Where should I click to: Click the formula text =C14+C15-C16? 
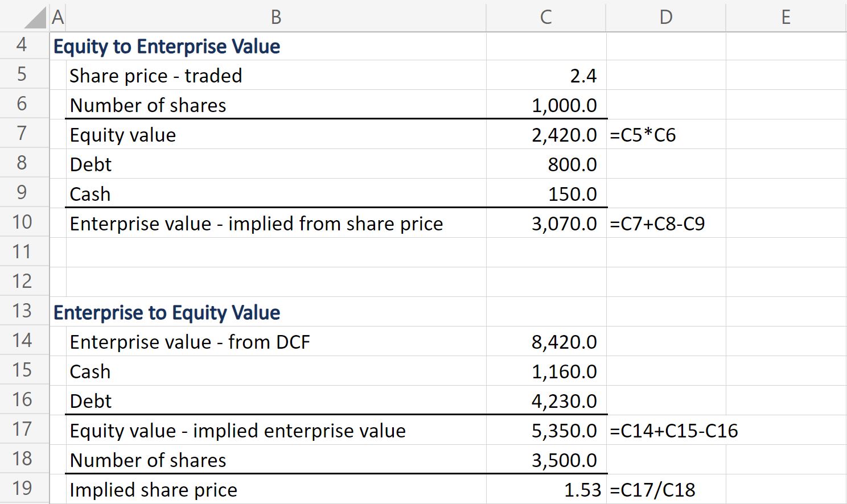(x=673, y=431)
